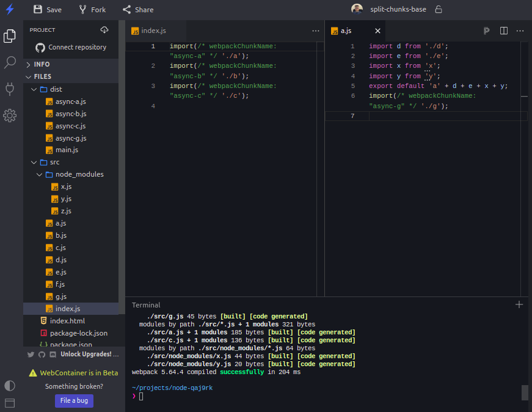The height and width of the screenshot is (412, 532).
Task: Collapse the dist folder
Action: pos(56,89)
